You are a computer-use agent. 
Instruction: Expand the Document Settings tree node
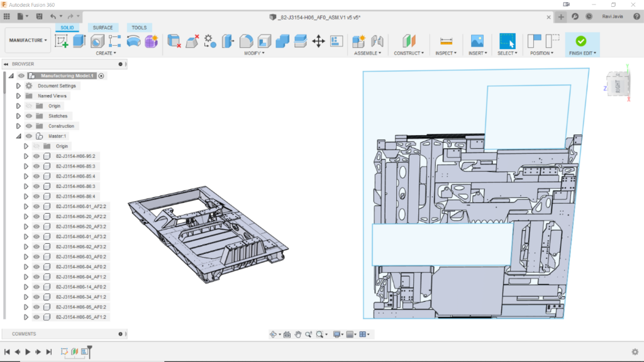pyautogui.click(x=18, y=86)
